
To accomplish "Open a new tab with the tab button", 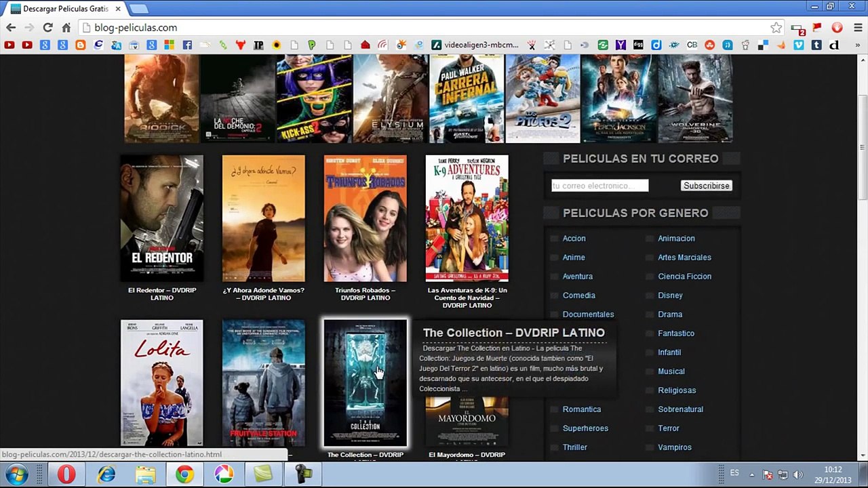I will (x=138, y=9).
